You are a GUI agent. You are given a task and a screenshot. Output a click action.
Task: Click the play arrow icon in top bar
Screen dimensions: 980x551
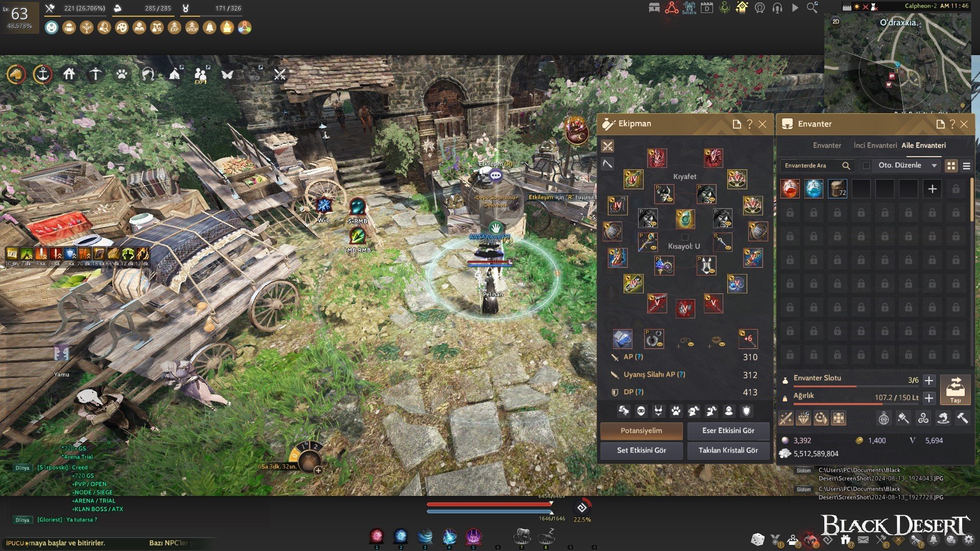point(795,8)
